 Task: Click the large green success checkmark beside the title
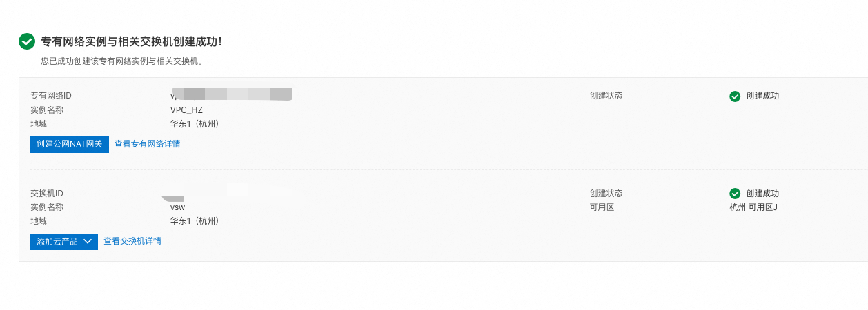click(27, 41)
